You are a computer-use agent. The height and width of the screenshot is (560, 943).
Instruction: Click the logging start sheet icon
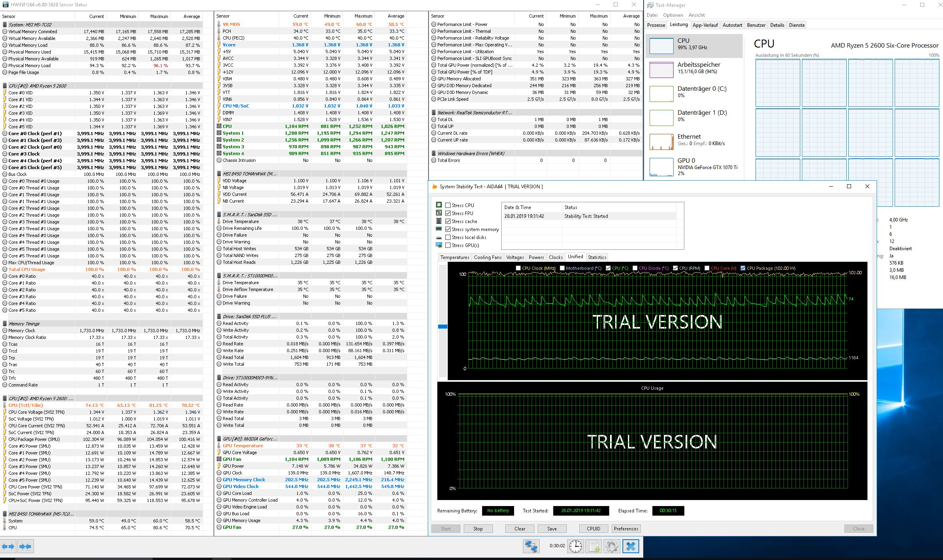pos(594,546)
